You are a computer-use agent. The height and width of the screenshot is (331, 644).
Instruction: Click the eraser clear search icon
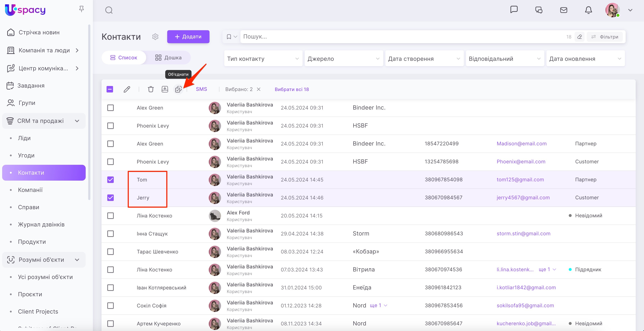[580, 37]
